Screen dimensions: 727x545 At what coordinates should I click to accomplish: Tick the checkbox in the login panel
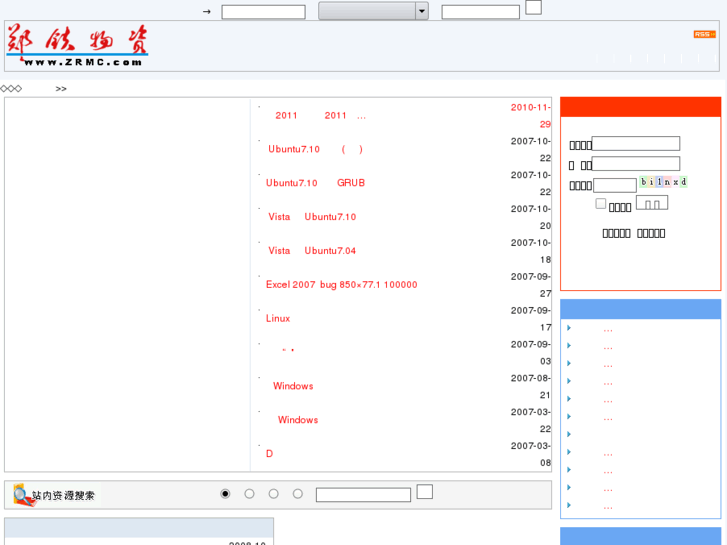(x=600, y=203)
